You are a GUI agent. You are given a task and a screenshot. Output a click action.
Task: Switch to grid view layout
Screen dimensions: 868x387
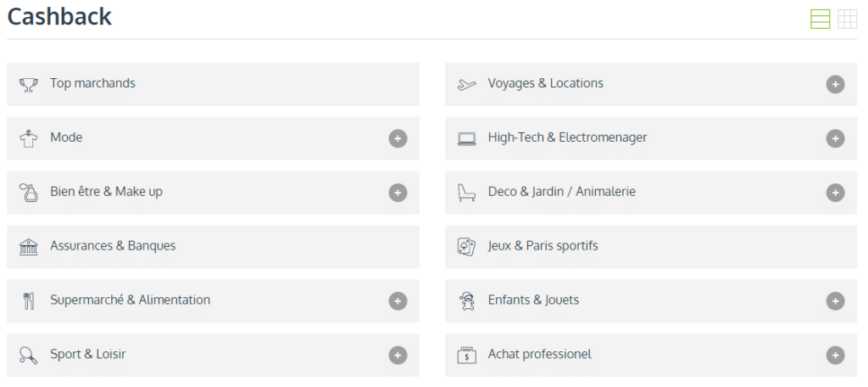coord(847,19)
